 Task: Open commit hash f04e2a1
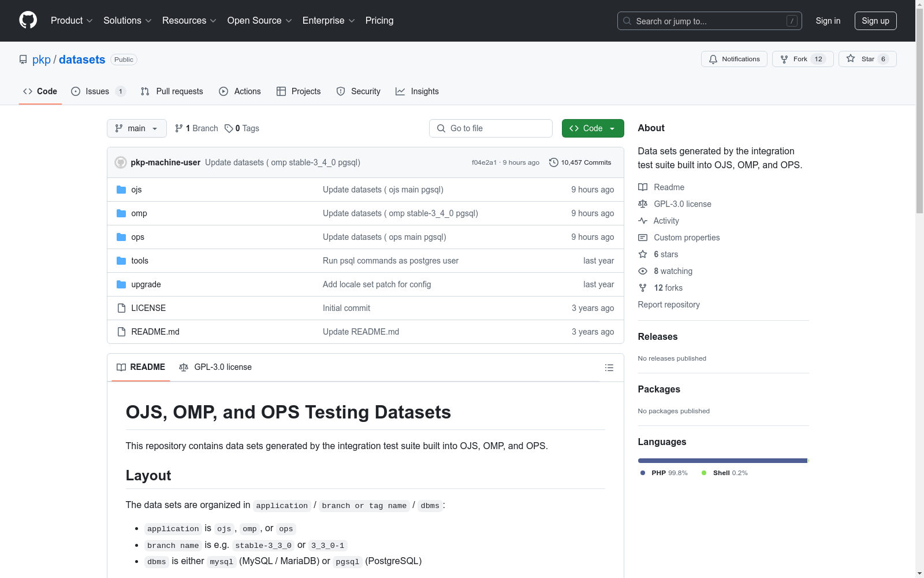pos(484,162)
